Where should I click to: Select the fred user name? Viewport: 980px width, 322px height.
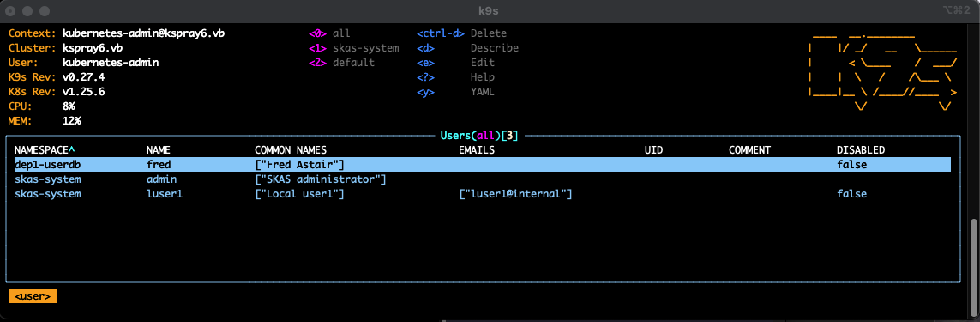click(x=158, y=165)
